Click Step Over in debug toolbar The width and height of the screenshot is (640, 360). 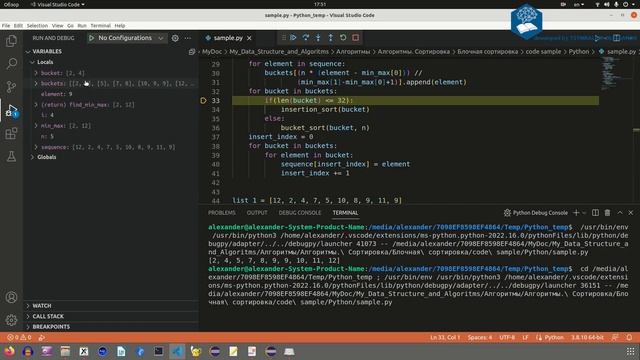pos(306,38)
